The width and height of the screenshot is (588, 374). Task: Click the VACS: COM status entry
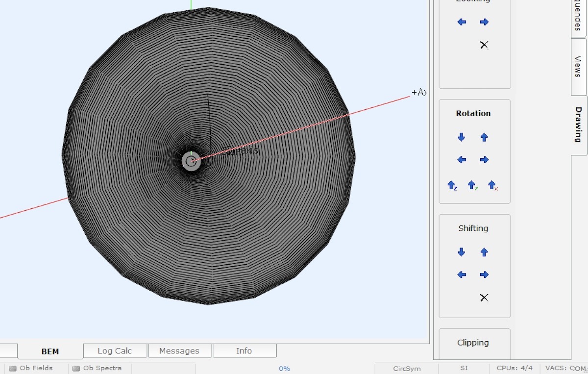(x=566, y=368)
